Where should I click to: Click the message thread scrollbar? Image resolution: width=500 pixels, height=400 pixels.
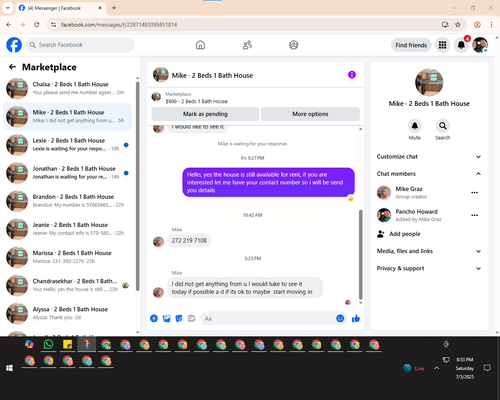point(360,254)
